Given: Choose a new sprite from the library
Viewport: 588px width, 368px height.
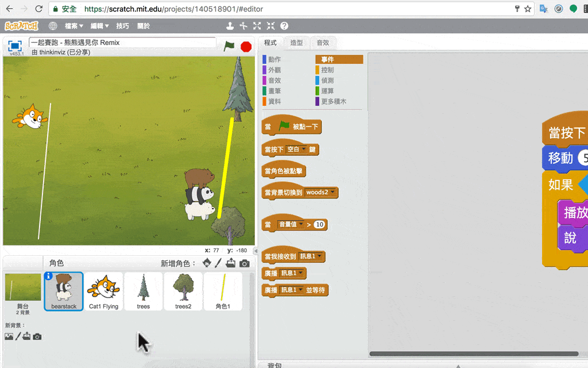Looking at the screenshot, I should coord(207,263).
